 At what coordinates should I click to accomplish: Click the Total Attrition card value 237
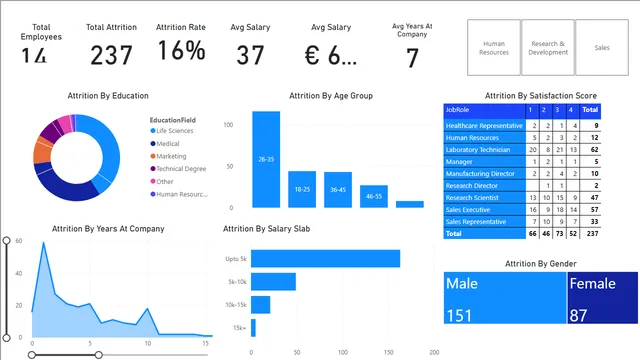coord(111,56)
